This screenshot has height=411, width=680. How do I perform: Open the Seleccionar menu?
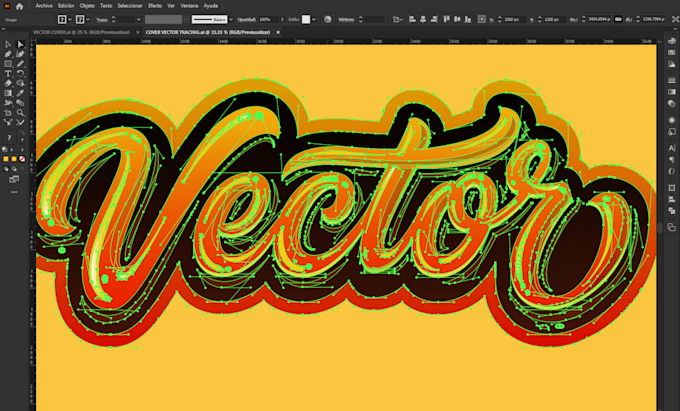coord(130,6)
